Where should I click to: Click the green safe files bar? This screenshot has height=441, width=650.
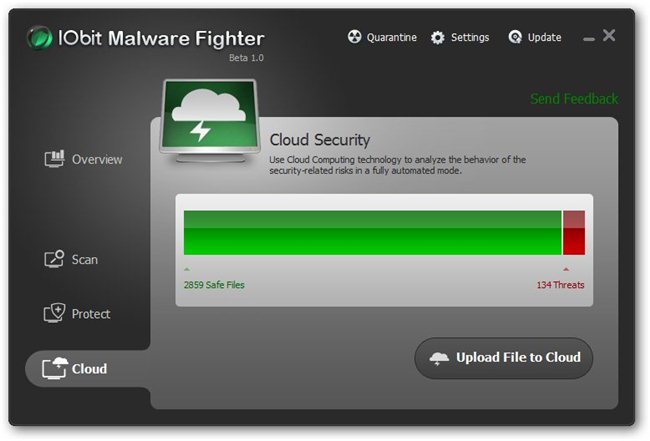(373, 233)
